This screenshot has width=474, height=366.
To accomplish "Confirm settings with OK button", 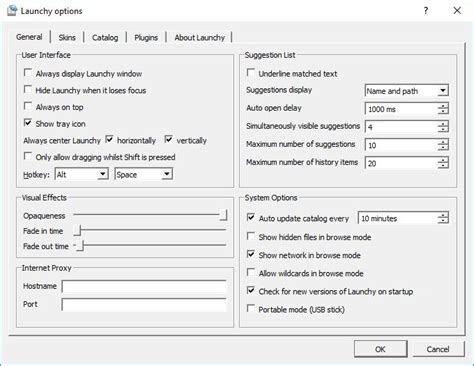I will [x=380, y=349].
